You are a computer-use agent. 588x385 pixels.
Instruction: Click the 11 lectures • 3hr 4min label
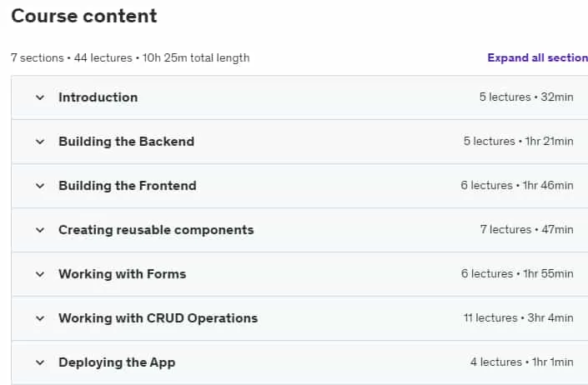518,318
